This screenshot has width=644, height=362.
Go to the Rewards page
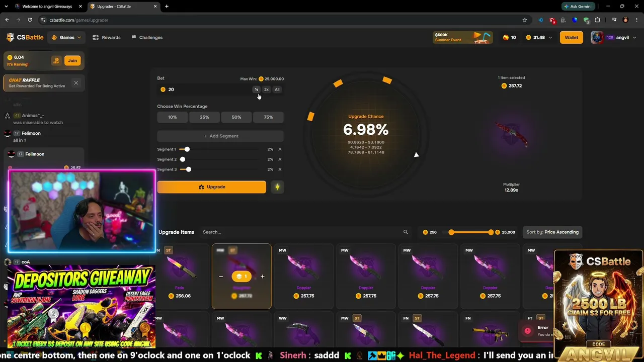coord(107,37)
